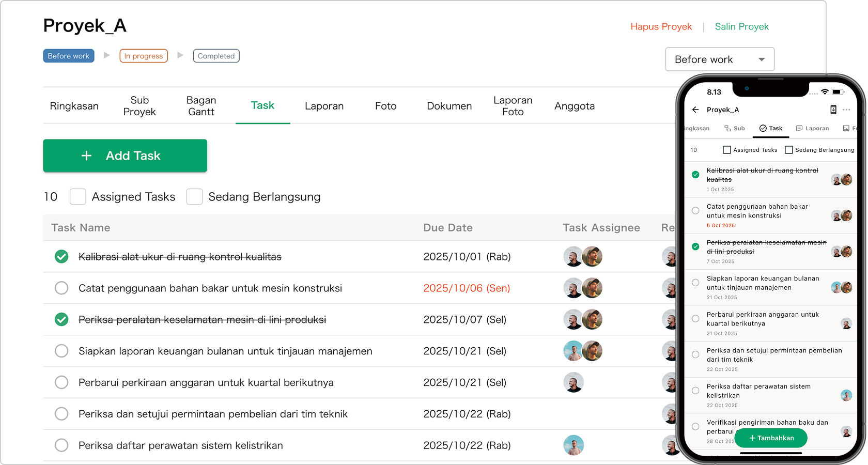Click the red overdue date 2025/10/06

pos(466,288)
